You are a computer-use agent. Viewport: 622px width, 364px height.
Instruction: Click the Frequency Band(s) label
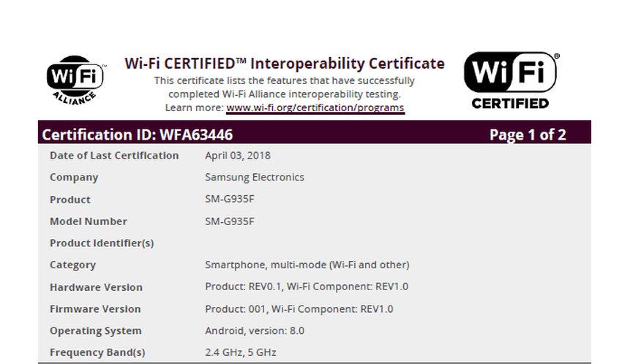point(97,352)
